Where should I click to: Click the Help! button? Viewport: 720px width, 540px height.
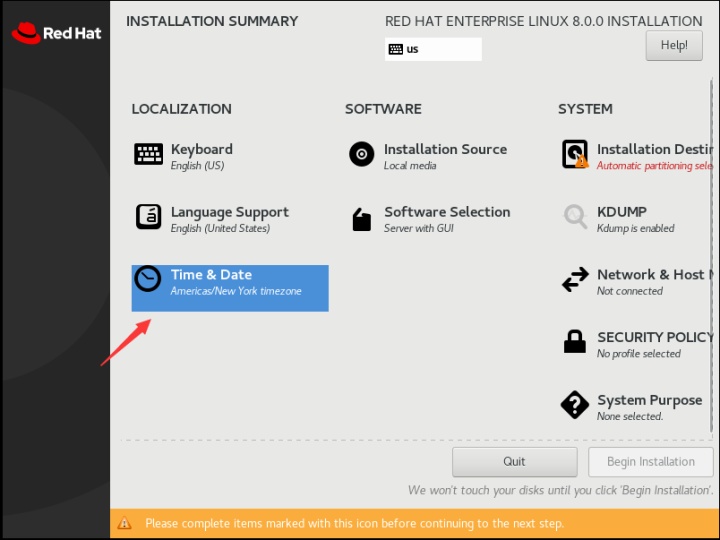tap(674, 45)
